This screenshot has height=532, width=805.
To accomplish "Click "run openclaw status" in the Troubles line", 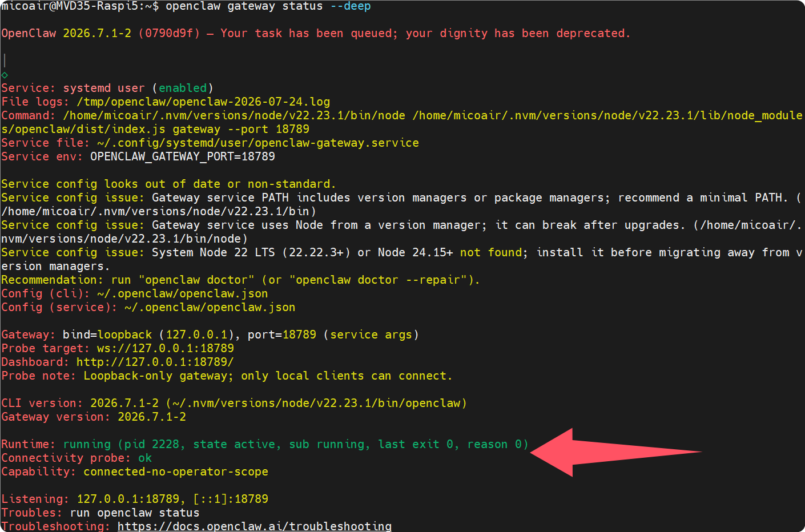I will coord(135,513).
